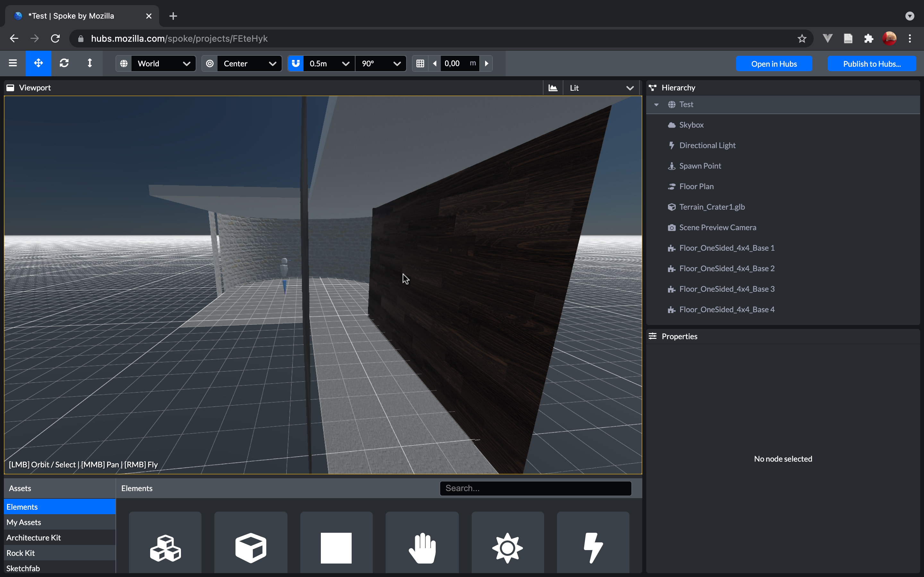This screenshot has height=577, width=924.
Task: Click the grid toggle icon in toolbar
Action: coord(420,63)
